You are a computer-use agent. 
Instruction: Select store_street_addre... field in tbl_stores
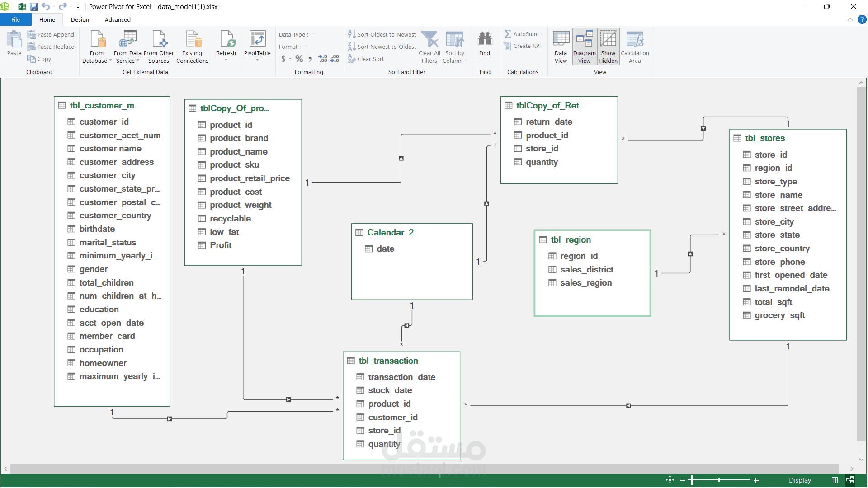click(x=789, y=208)
